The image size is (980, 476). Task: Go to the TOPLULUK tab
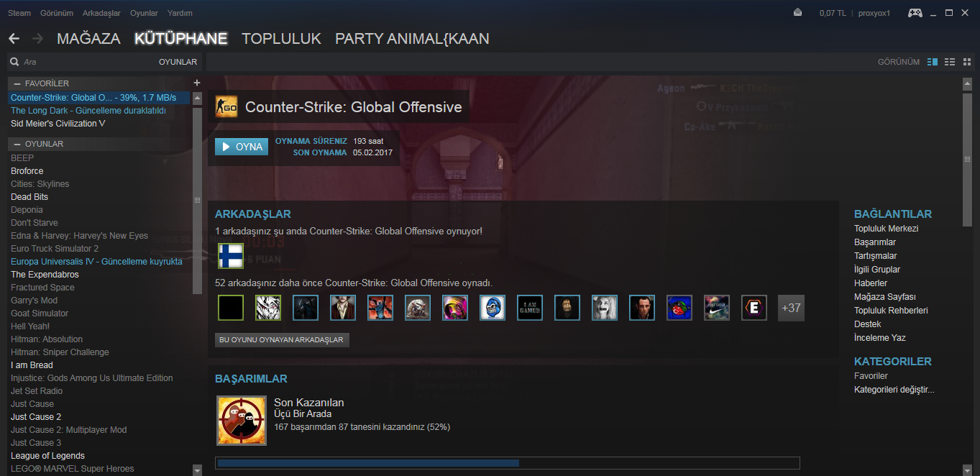[281, 39]
